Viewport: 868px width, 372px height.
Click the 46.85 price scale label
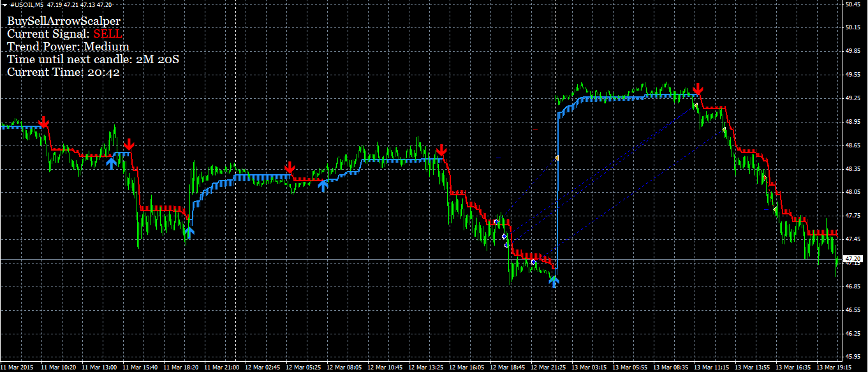(853, 286)
